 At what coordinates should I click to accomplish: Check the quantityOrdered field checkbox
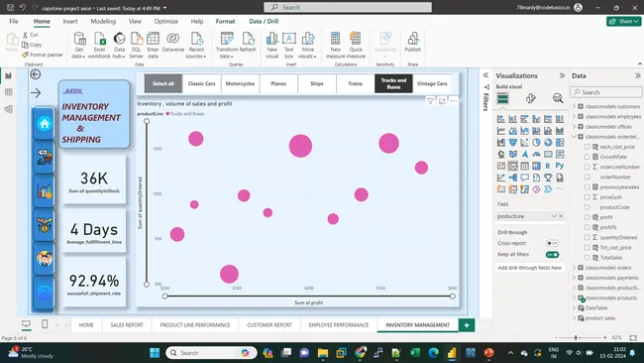pos(587,237)
